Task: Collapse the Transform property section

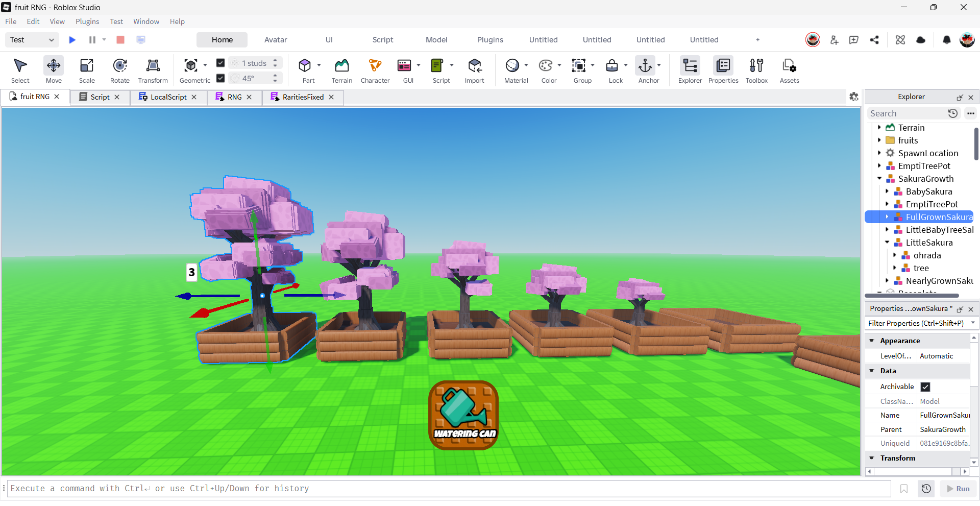Action: (x=872, y=458)
